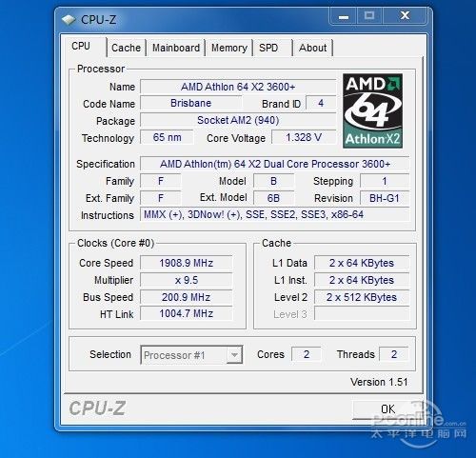Go to the Memory tab
Image resolution: width=476 pixels, height=458 pixels.
pos(229,48)
